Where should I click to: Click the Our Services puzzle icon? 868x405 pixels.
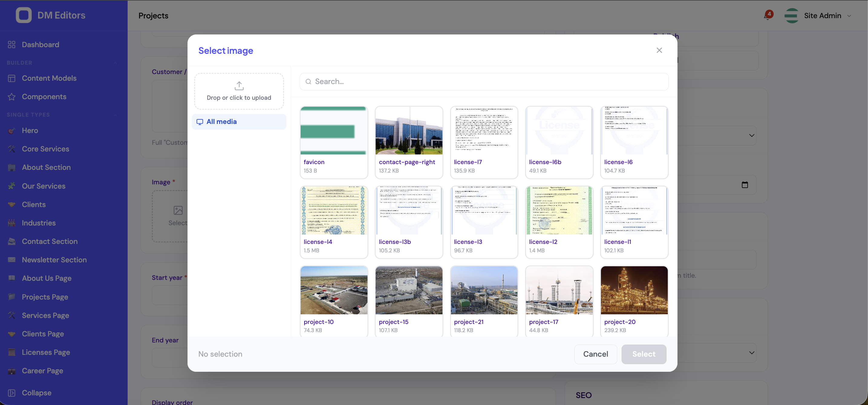(12, 186)
